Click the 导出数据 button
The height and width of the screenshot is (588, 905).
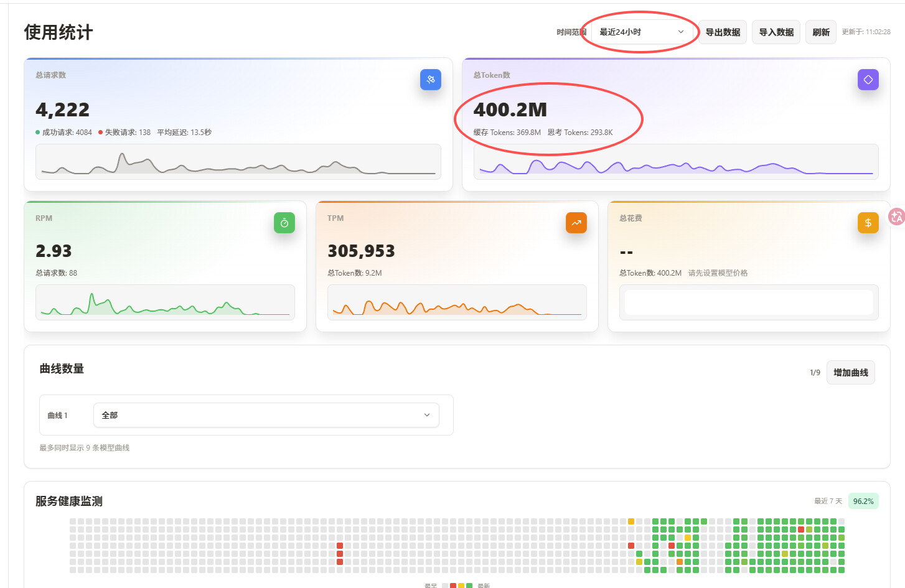point(723,32)
